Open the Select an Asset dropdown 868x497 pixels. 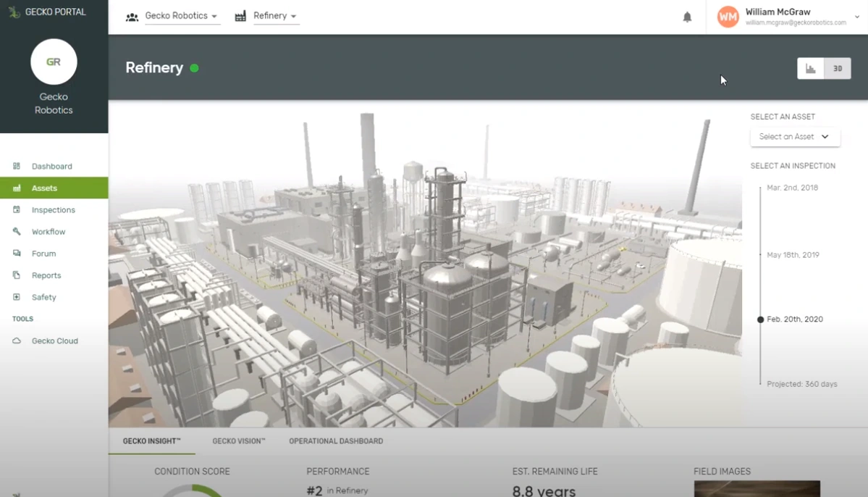(x=795, y=137)
